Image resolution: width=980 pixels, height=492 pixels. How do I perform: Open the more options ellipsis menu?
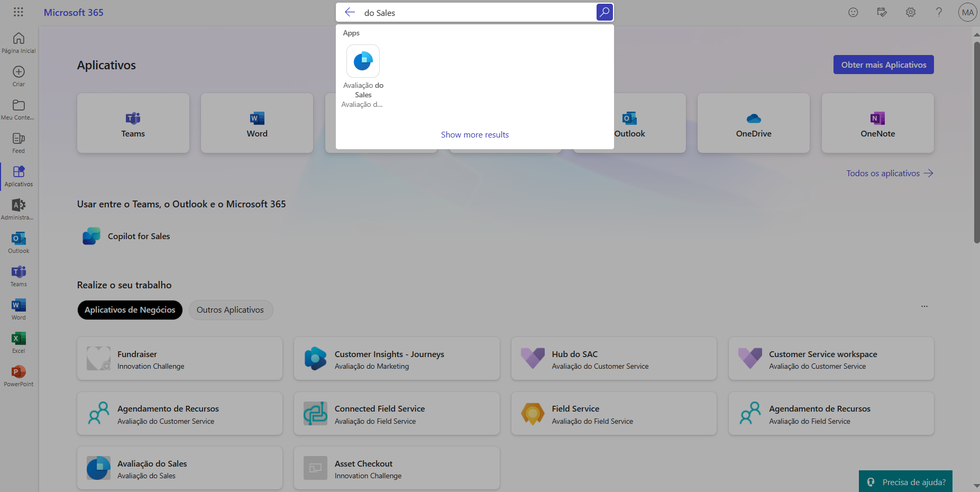(924, 306)
